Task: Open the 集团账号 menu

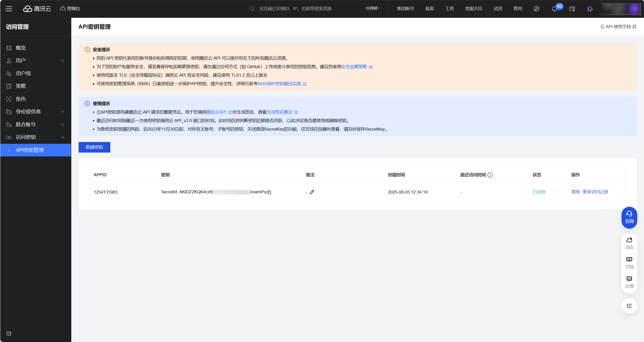Action: (x=405, y=9)
